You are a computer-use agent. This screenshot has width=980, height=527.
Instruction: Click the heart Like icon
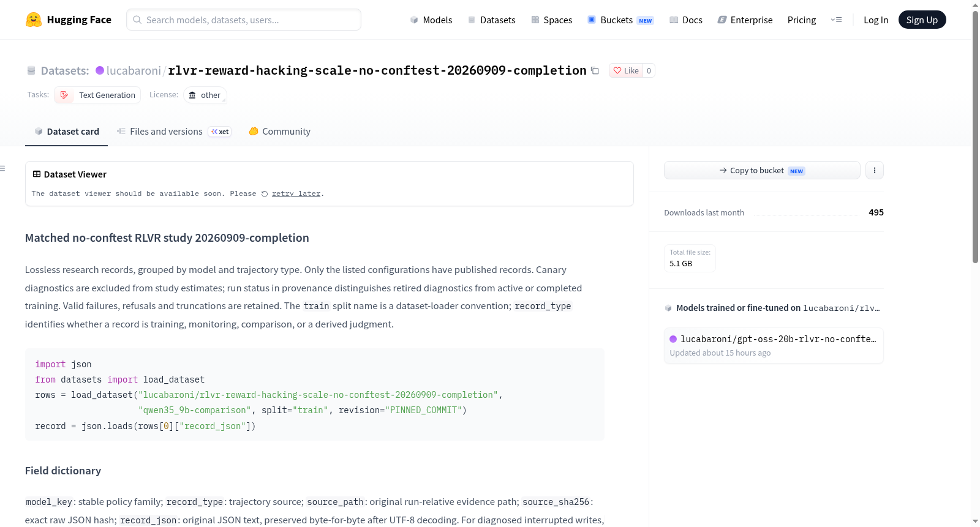[x=617, y=70]
